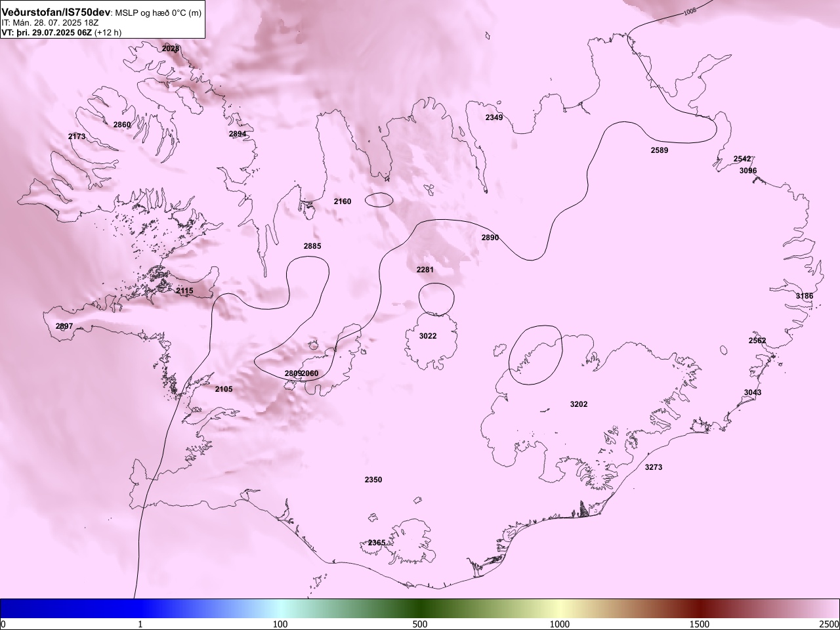Image resolution: width=840 pixels, height=630 pixels.
Task: Click the initial time line 'IT: Mán. 28. 07. 2025 18Z'
Action: (x=51, y=22)
